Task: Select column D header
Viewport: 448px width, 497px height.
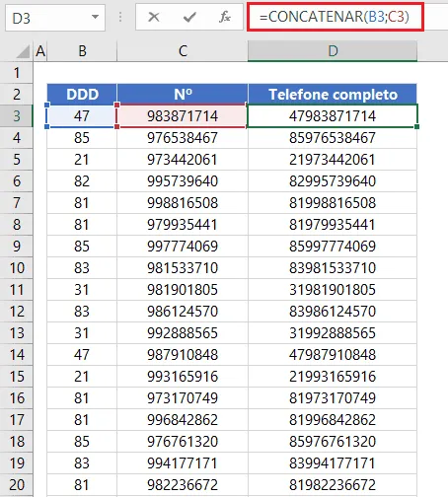Action: pos(333,51)
